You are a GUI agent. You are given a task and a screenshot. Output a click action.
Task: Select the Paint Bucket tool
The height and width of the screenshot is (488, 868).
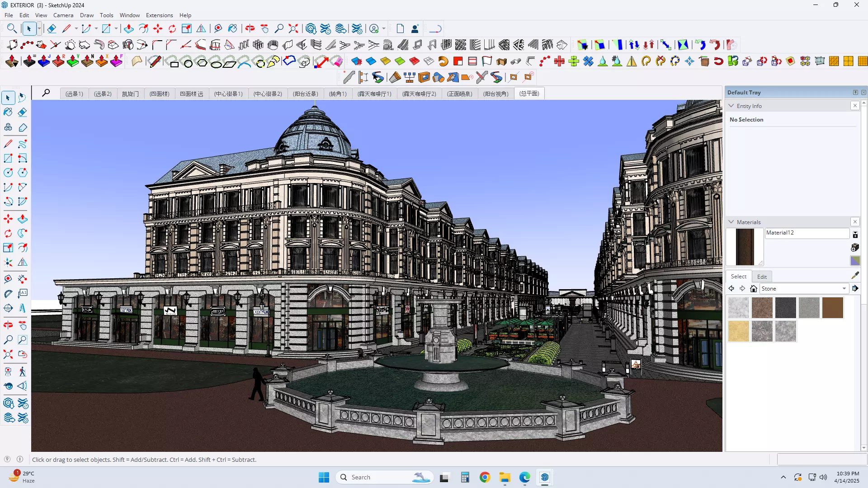[8, 112]
